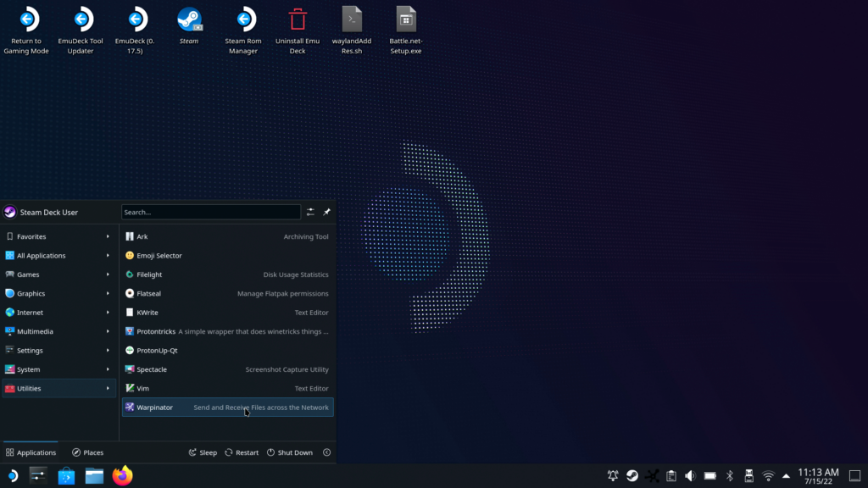Image resolution: width=868 pixels, height=488 pixels.
Task: Open Wi-Fi networks from the tray
Action: (768, 476)
